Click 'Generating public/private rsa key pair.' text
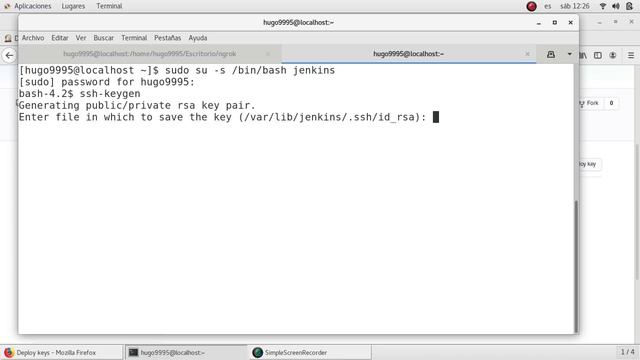 pos(137,106)
